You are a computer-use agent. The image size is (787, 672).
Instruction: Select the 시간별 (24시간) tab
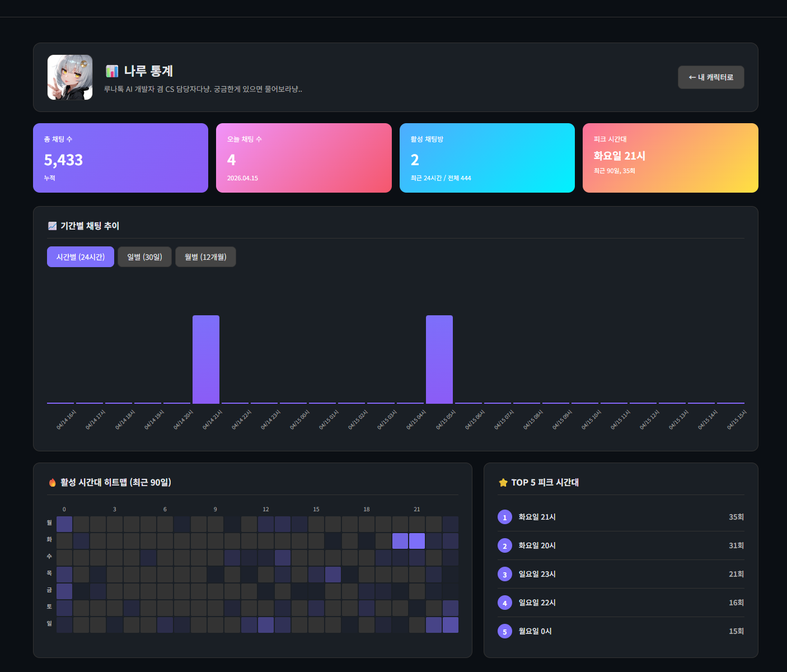tap(81, 257)
